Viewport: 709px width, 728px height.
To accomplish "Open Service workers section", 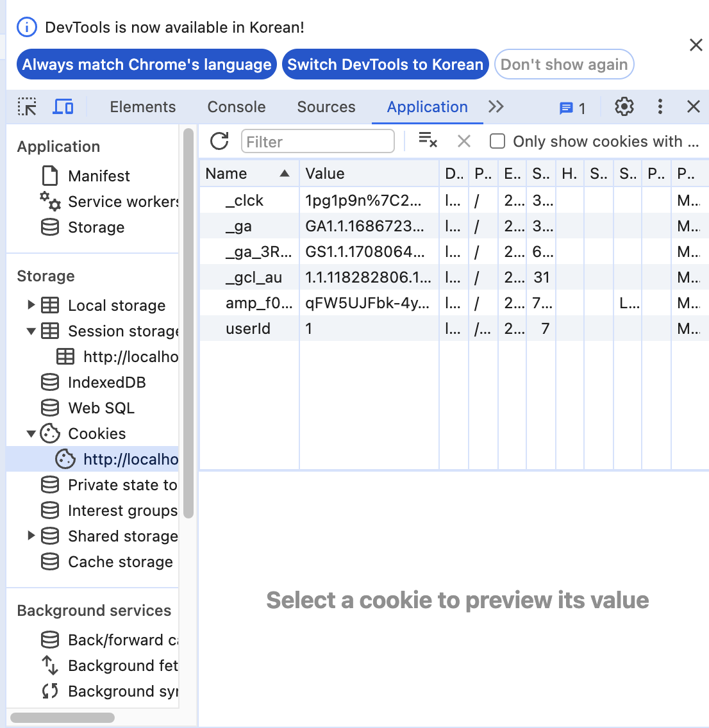I will (x=92, y=201).
